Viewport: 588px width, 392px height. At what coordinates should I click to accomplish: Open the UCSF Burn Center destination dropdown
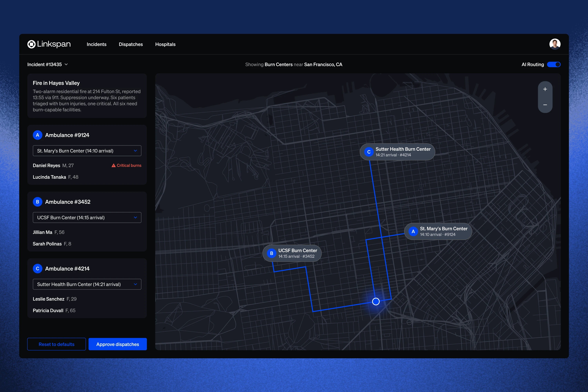click(87, 218)
